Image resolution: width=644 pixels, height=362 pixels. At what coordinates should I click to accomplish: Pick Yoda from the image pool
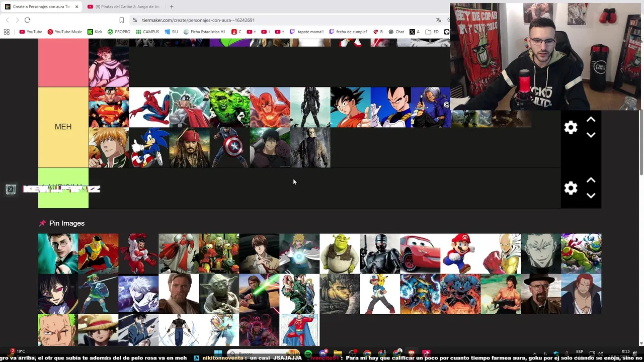(219, 294)
